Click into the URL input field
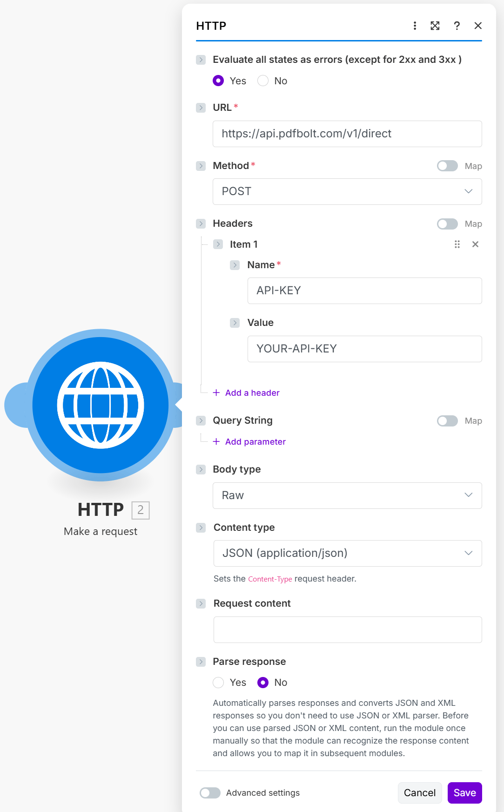Viewport: 504px width, 812px height. [x=347, y=134]
